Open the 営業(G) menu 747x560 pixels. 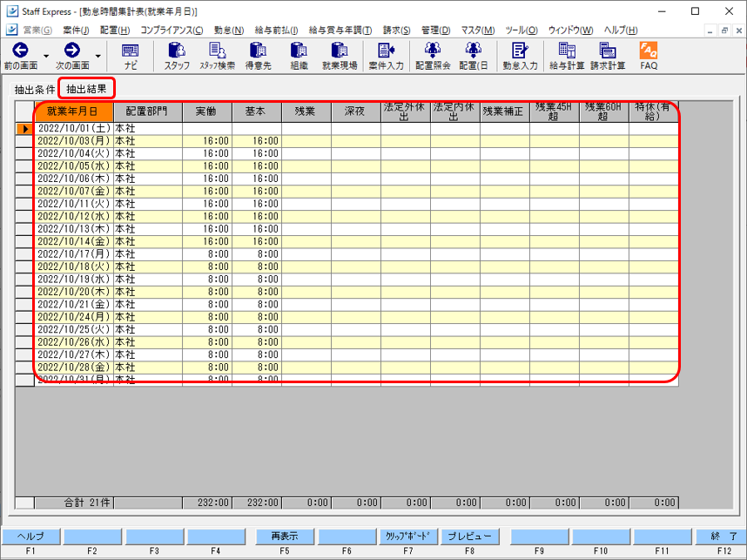(x=37, y=30)
